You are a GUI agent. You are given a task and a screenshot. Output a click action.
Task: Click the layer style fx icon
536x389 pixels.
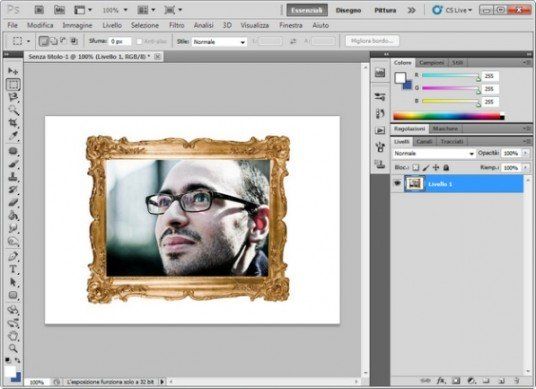(x=441, y=380)
